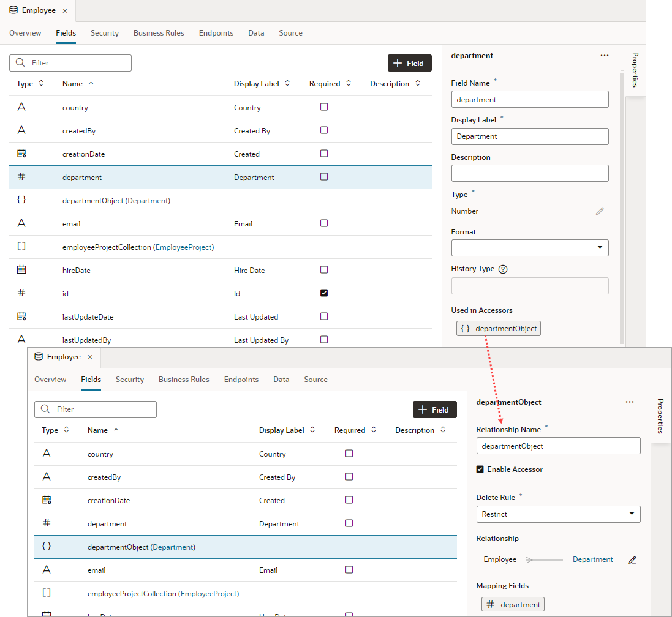Close the upper Employee tab
The width and height of the screenshot is (672, 617).
(65, 10)
